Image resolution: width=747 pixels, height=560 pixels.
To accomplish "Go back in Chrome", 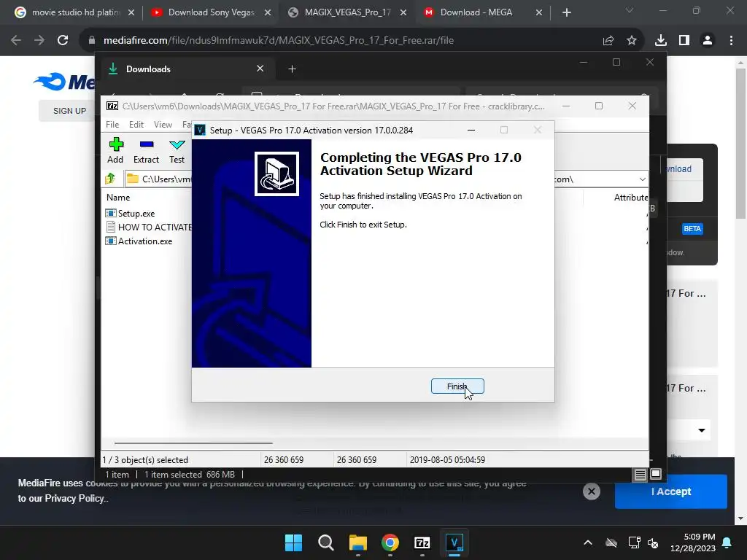I will pos(16,41).
